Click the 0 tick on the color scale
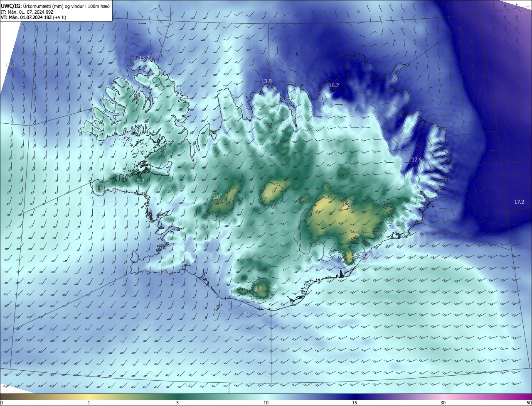This screenshot has height=406, width=532. (2, 403)
